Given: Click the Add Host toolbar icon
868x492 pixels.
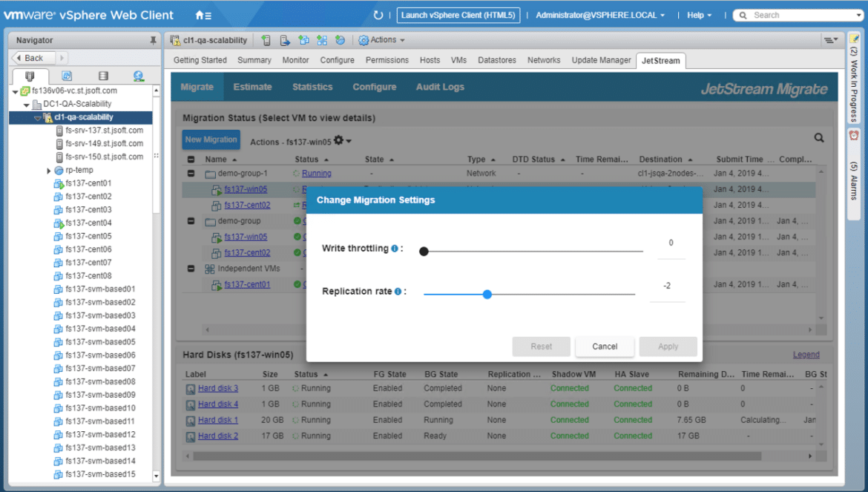Looking at the screenshot, I should 266,40.
